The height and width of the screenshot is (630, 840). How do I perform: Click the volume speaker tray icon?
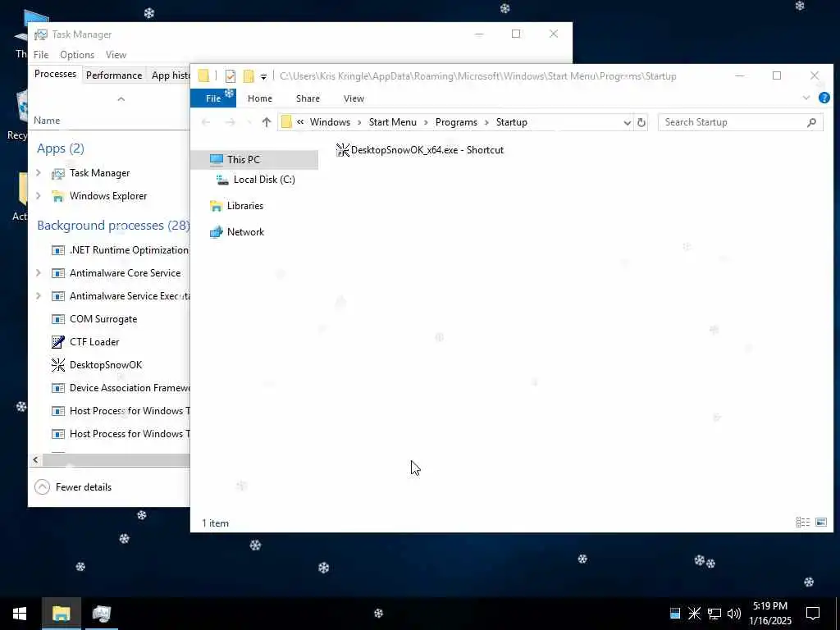[x=734, y=614]
